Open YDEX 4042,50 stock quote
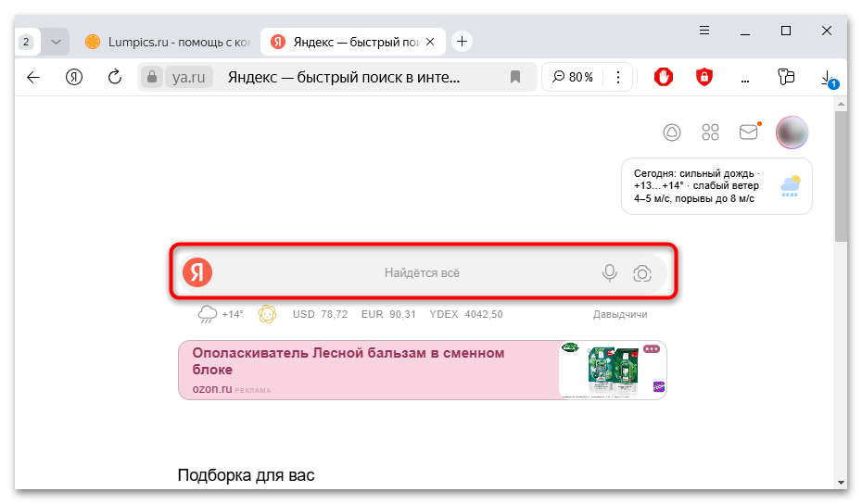 (x=465, y=314)
